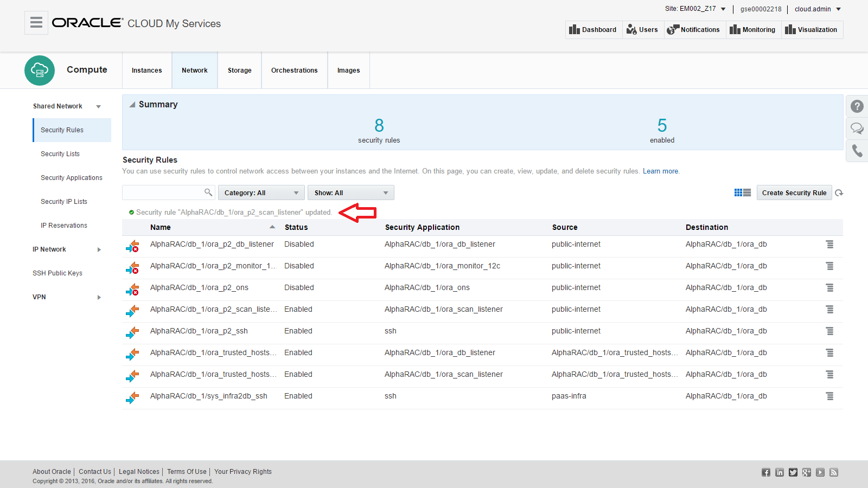The height and width of the screenshot is (488, 868).
Task: Open actions menu for ora_p2_db_listener rule
Action: point(829,245)
